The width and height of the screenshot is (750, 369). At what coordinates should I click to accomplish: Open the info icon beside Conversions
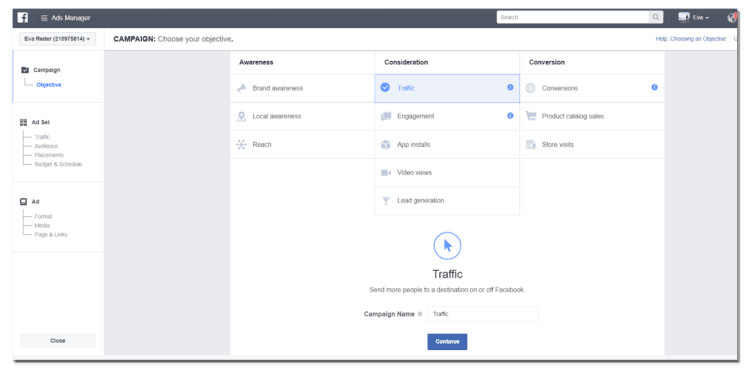(x=654, y=88)
